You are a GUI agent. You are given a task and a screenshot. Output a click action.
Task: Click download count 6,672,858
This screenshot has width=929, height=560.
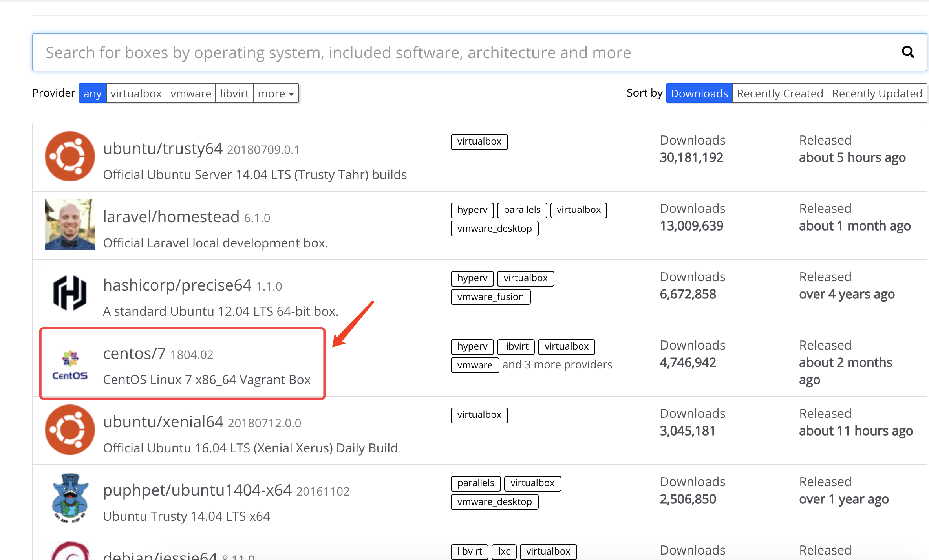pyautogui.click(x=688, y=294)
